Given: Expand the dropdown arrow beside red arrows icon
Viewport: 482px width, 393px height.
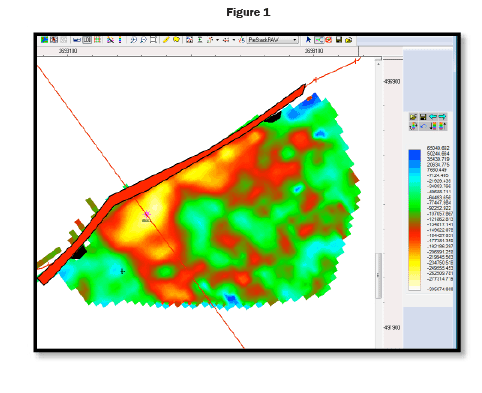Looking at the screenshot, I should click(234, 40).
